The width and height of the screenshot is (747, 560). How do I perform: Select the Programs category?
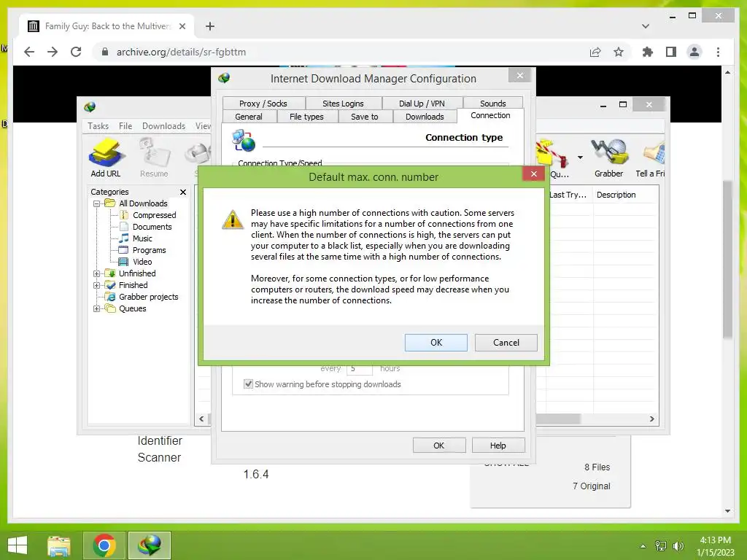(149, 250)
